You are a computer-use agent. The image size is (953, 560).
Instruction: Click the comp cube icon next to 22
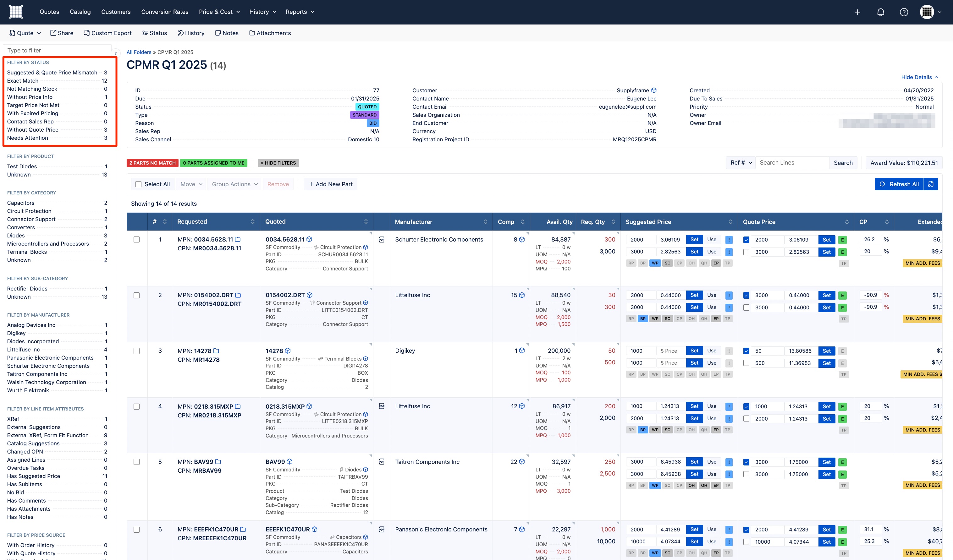[522, 462]
